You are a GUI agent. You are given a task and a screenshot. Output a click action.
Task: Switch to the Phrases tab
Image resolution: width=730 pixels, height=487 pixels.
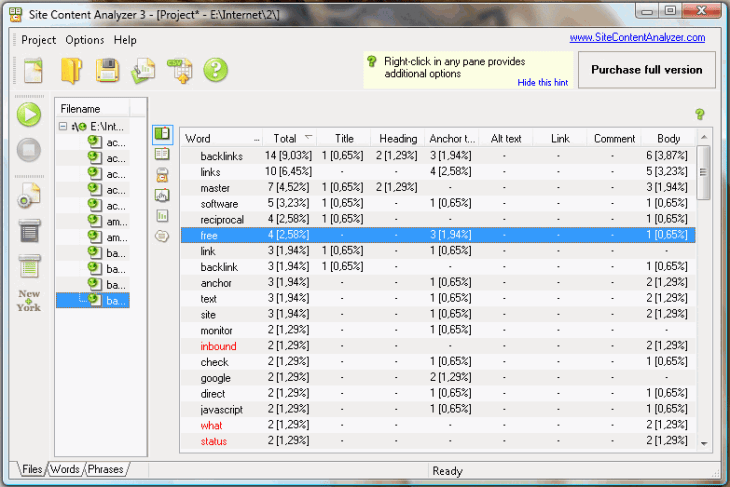(x=106, y=469)
